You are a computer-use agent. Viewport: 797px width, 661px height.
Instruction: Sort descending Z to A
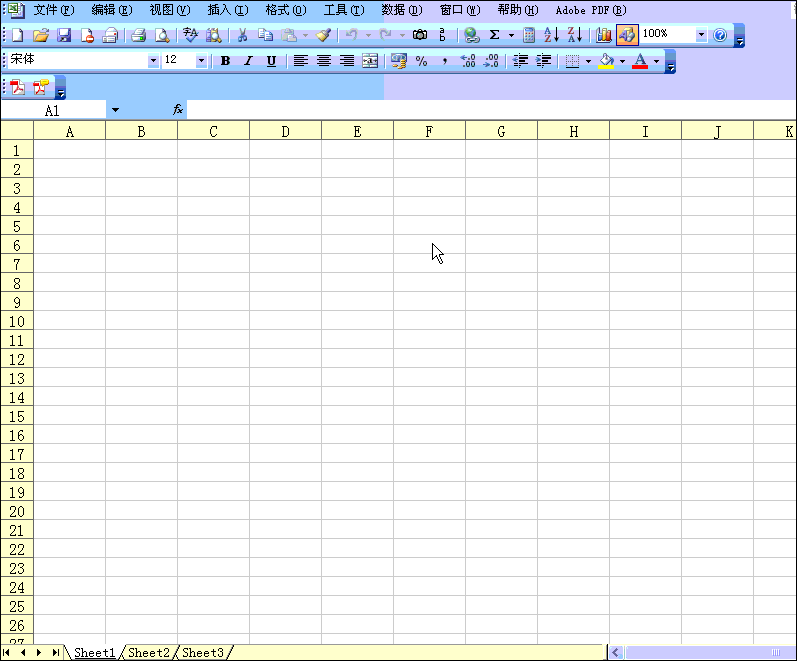[x=575, y=35]
